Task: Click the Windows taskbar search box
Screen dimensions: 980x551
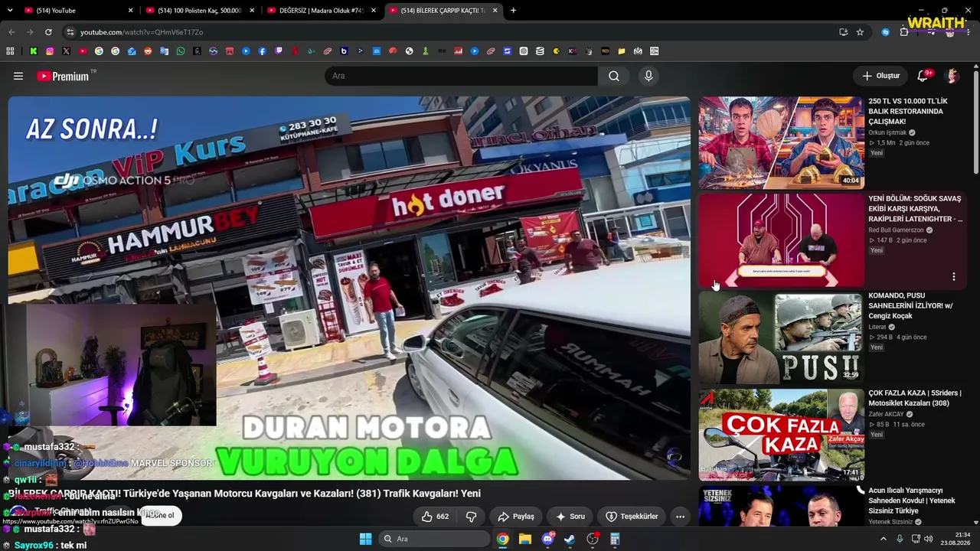Action: (x=435, y=539)
